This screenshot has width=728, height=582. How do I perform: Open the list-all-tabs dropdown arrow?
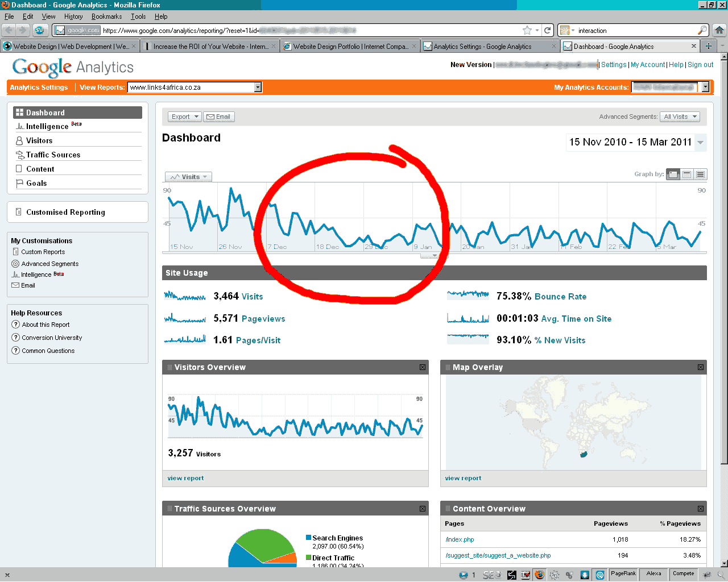(722, 46)
